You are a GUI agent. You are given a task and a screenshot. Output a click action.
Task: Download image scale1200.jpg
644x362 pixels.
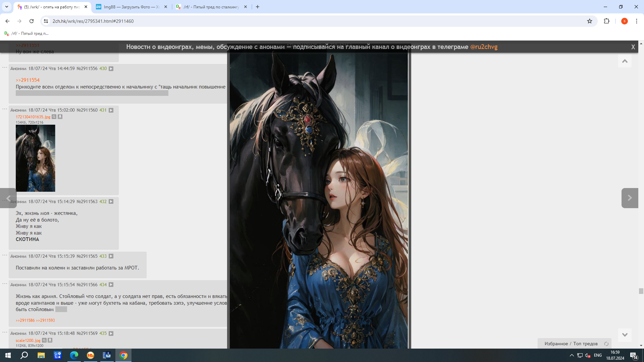50,341
